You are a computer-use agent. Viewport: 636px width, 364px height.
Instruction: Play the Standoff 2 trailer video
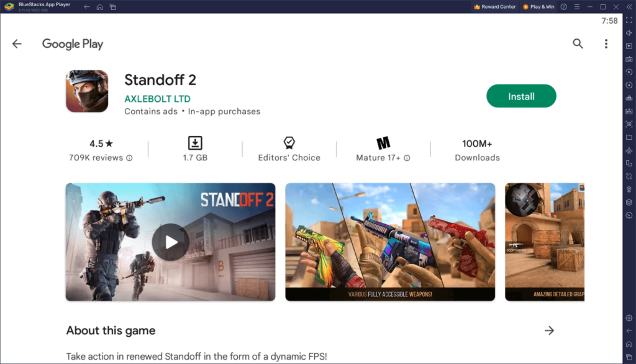pos(170,242)
